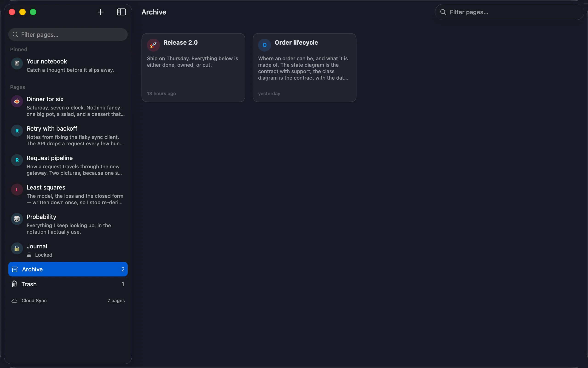Viewport: 588px width, 368px height.
Task: Click the 'Pages' section header
Action: coord(18,87)
